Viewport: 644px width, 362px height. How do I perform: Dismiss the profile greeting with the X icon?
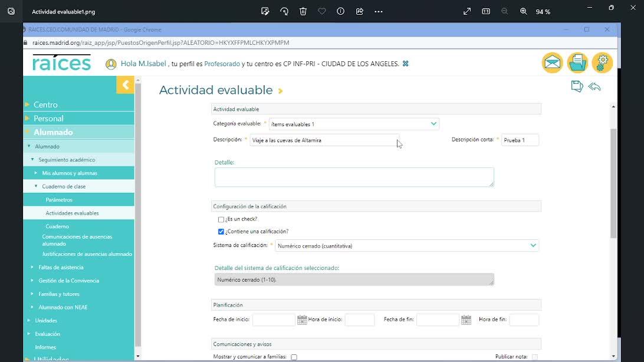click(x=405, y=64)
